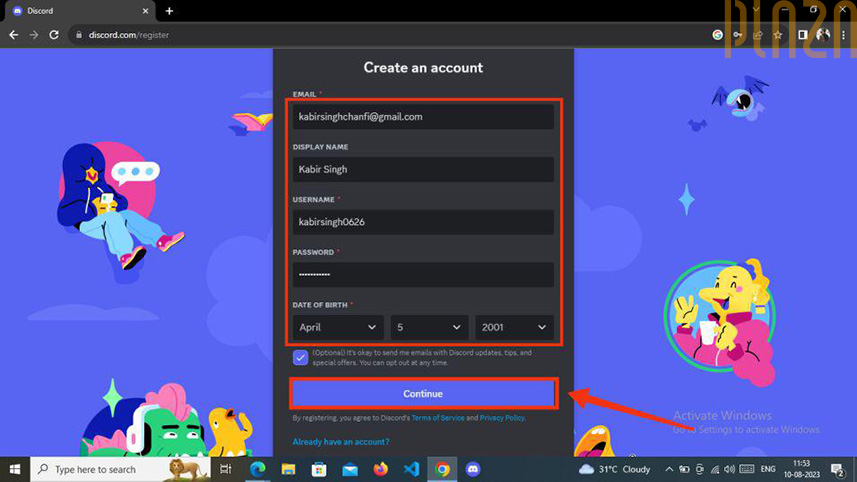Click the Username field
The height and width of the screenshot is (482, 857).
423,222
